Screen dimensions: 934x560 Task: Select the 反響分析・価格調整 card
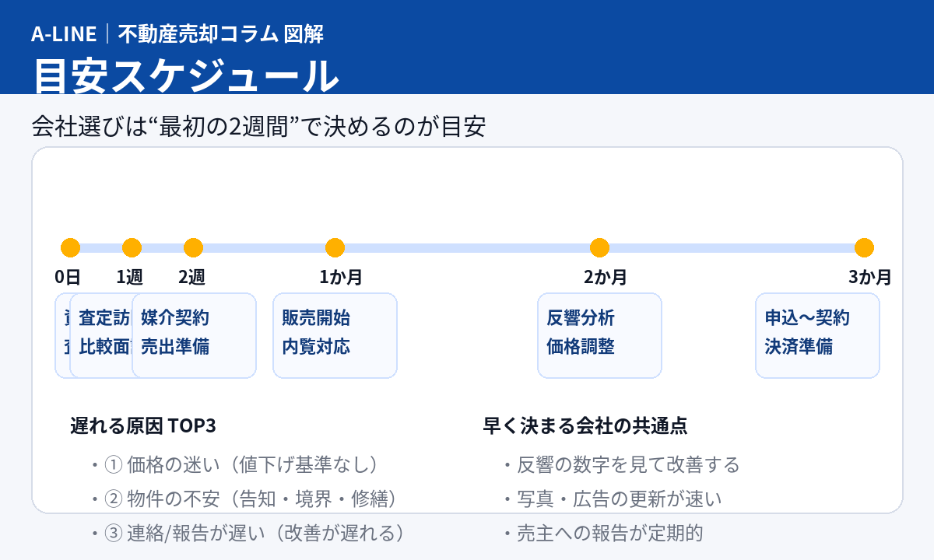[599, 335]
